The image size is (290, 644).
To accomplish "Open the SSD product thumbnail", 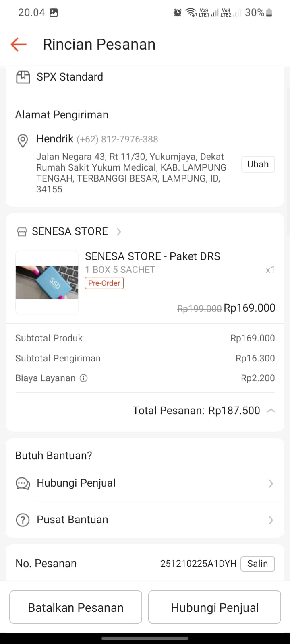I will coord(47,283).
